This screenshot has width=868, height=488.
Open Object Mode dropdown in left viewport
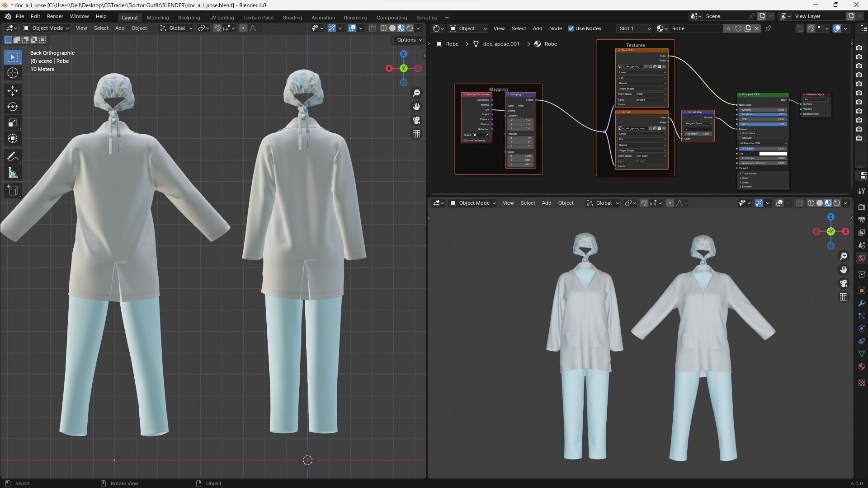pos(46,28)
